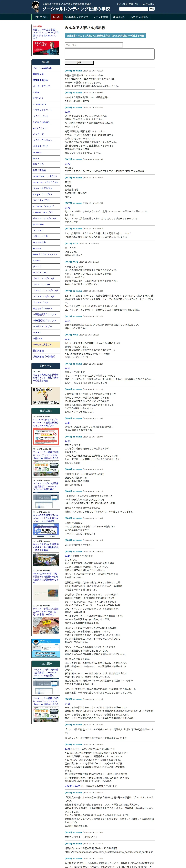Follow reply reference 7479 in post 7481
The height and width of the screenshot is (868, 186).
tap(68, 112)
